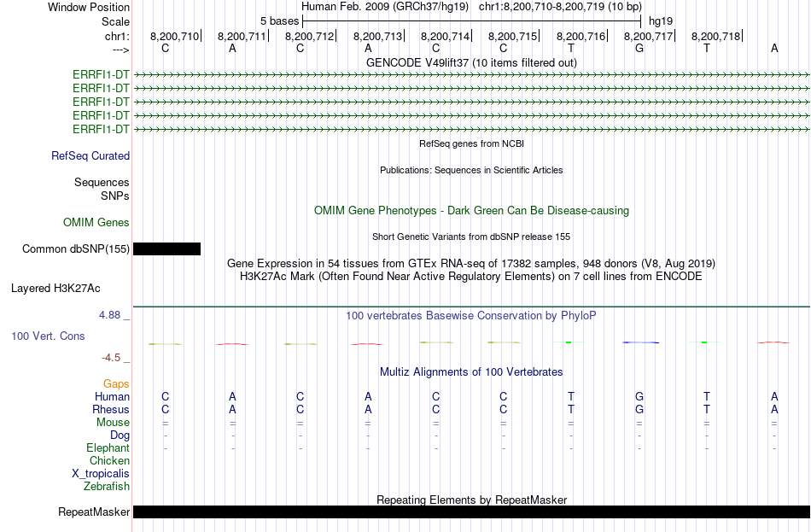Click the Layered H3K27Ac track label
Screen dimensions: 811x532
[x=55, y=289]
